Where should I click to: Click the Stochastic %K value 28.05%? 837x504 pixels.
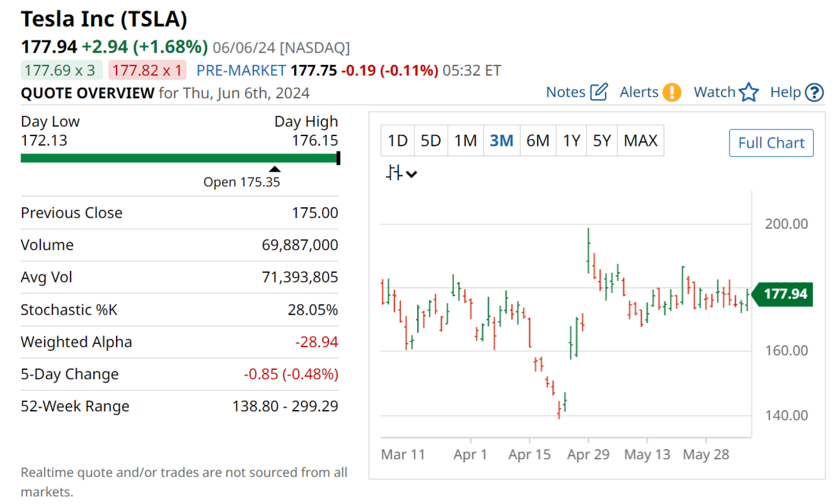pos(313,310)
